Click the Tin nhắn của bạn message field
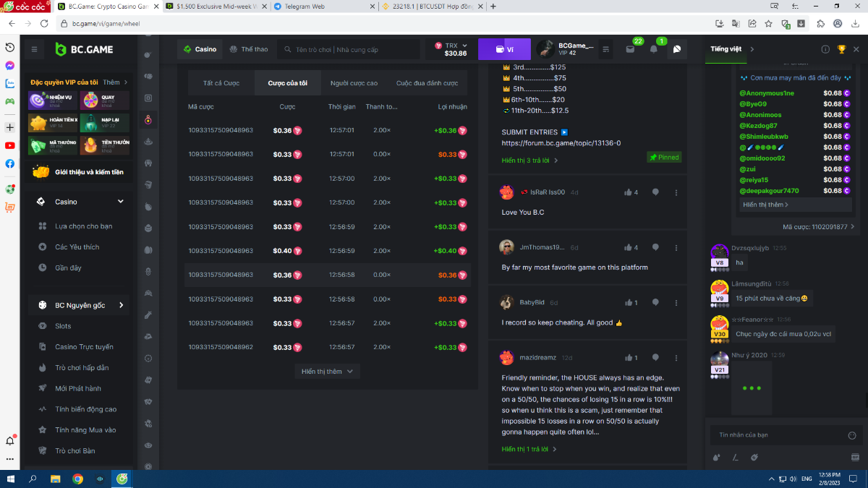 click(774, 435)
